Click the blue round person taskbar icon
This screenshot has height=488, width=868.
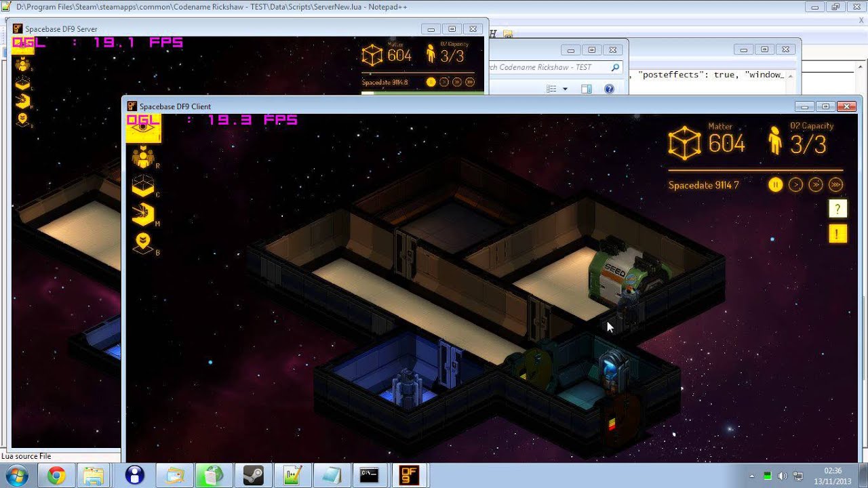point(135,475)
